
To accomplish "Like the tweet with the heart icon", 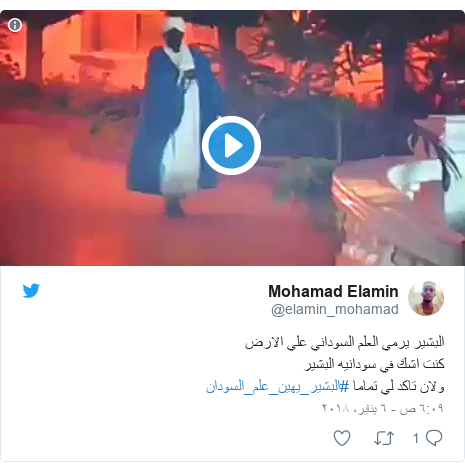I will pyautogui.click(x=342, y=438).
